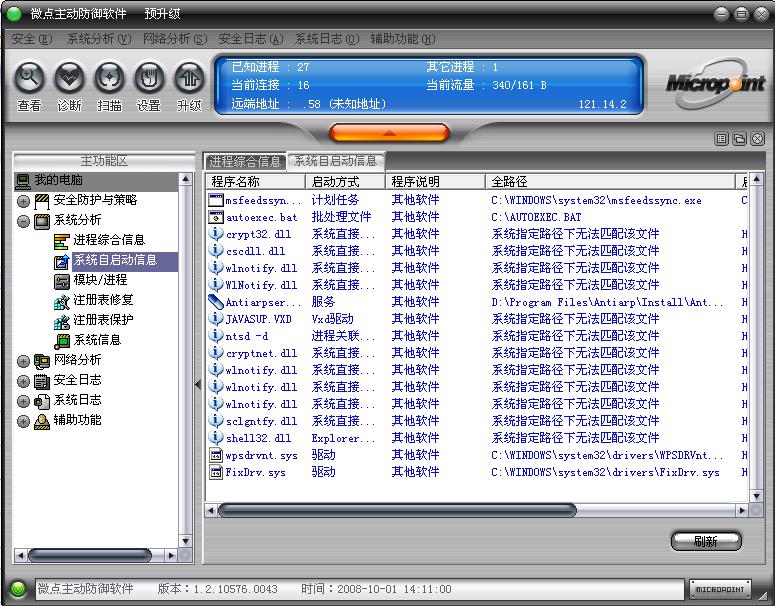Open the 安全日志(A) menu
This screenshot has width=775, height=606.
coord(251,39)
